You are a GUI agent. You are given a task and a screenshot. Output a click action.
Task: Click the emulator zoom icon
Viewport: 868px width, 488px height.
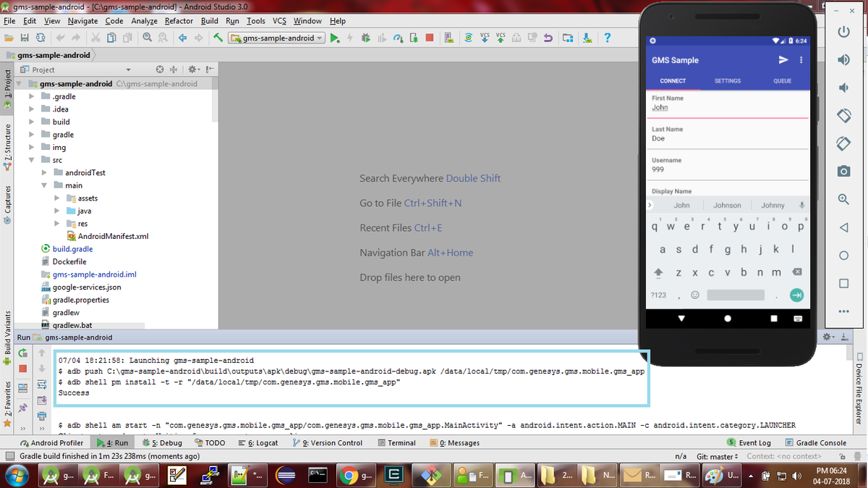[843, 199]
